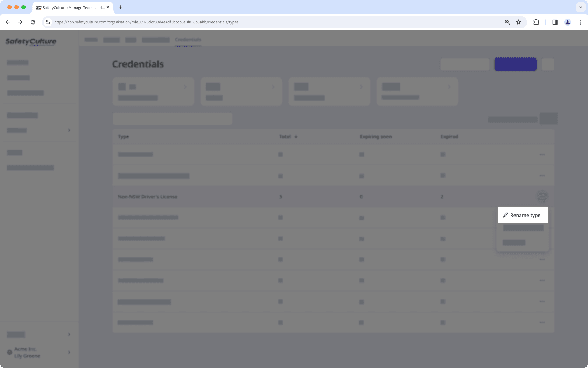588x368 pixels.
Task: Click the search field above the credentials table
Action: tap(172, 119)
